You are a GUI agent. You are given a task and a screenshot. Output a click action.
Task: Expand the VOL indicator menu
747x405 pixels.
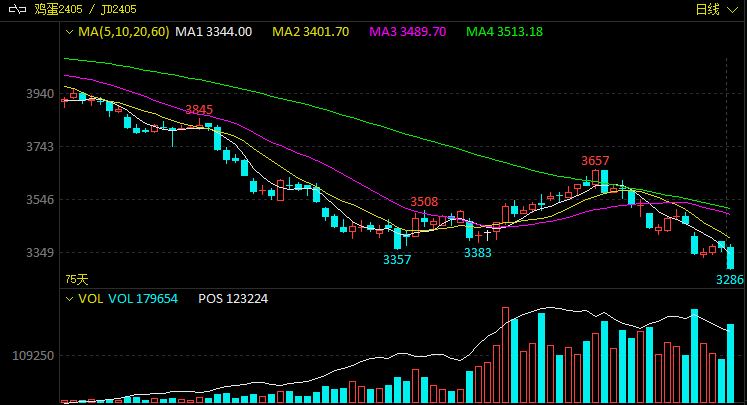69,299
